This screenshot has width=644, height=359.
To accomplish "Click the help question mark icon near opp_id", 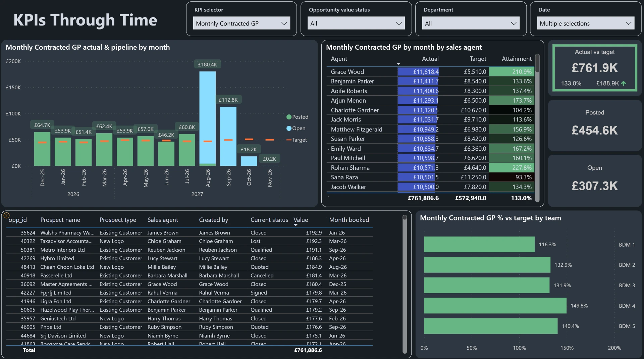I will 6,215.
